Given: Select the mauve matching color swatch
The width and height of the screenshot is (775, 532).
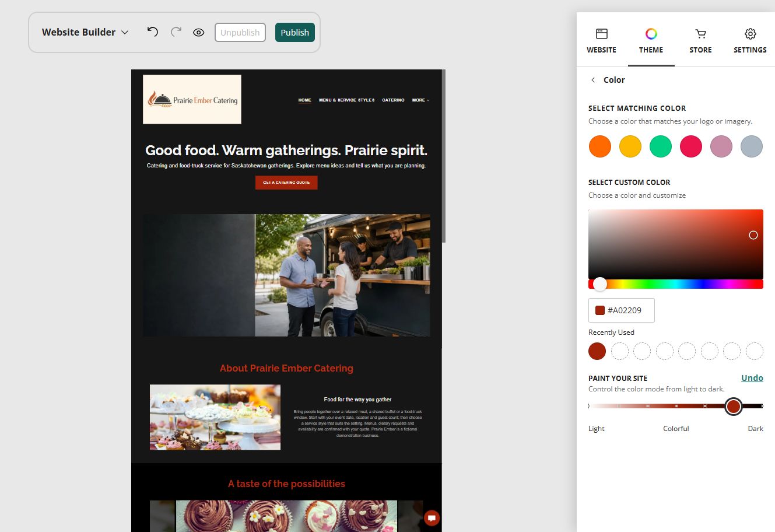Looking at the screenshot, I should [x=721, y=146].
